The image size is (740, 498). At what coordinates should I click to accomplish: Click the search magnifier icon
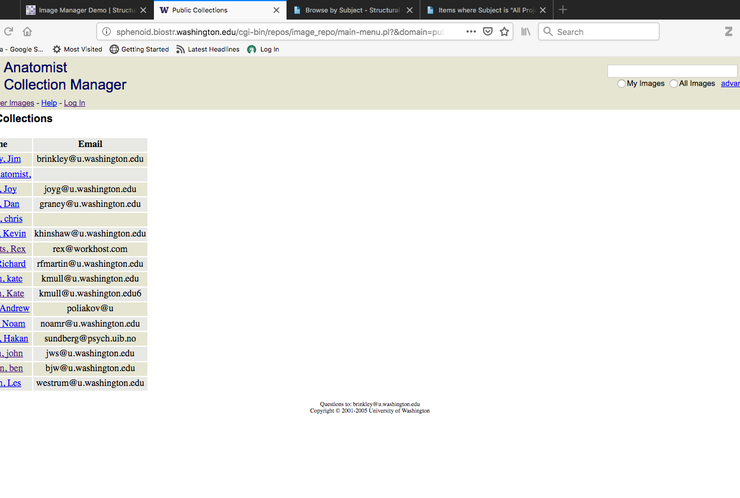pos(548,32)
